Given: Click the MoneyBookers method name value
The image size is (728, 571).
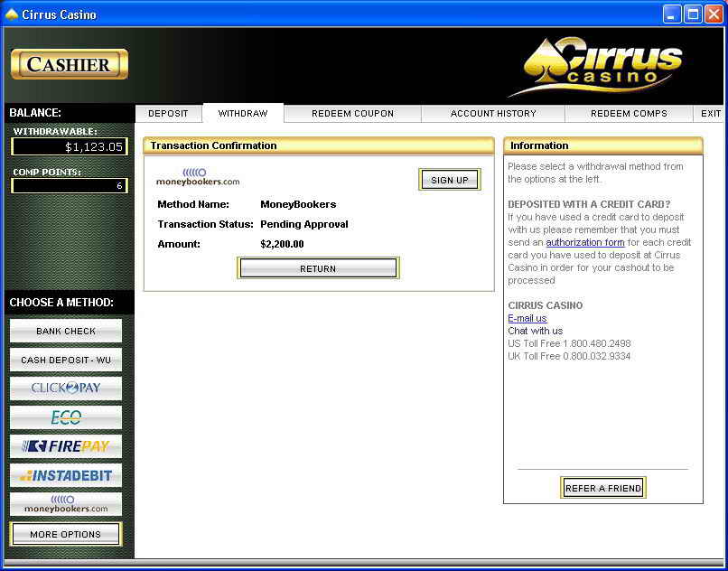Looking at the screenshot, I should click(298, 204).
